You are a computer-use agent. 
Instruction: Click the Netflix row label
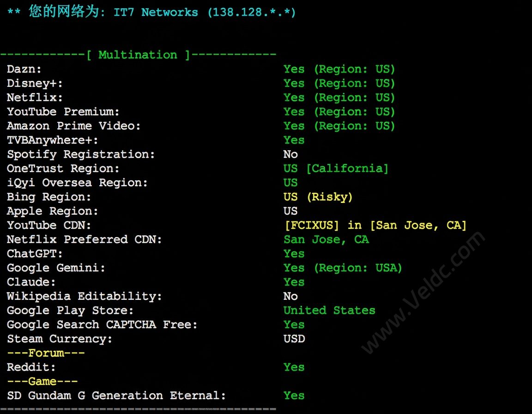click(35, 98)
